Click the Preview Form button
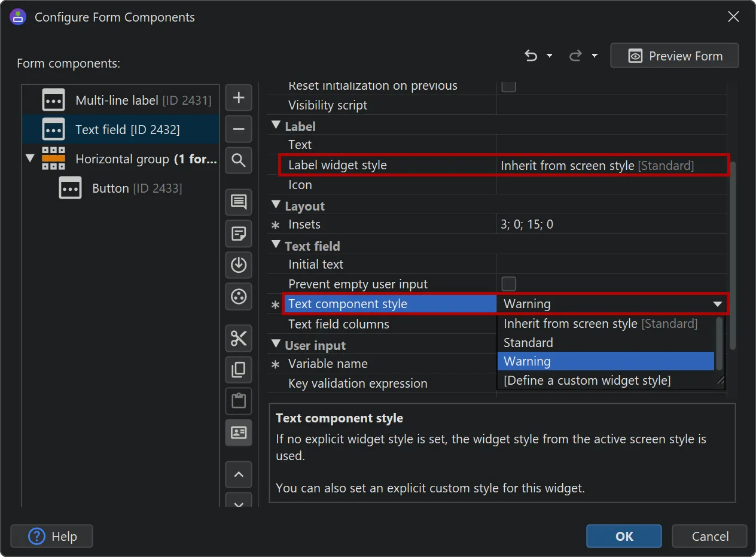 [674, 56]
